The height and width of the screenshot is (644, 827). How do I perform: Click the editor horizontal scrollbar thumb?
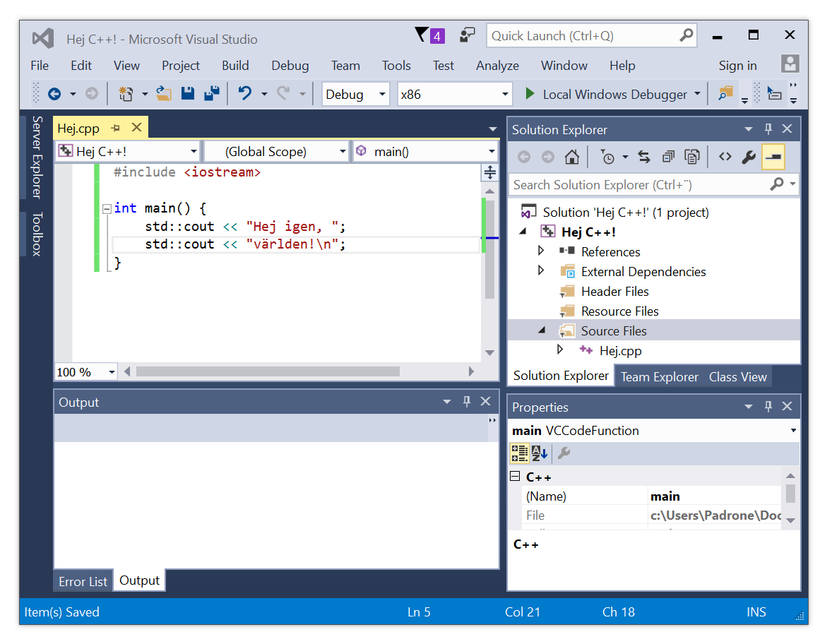[x=268, y=372]
